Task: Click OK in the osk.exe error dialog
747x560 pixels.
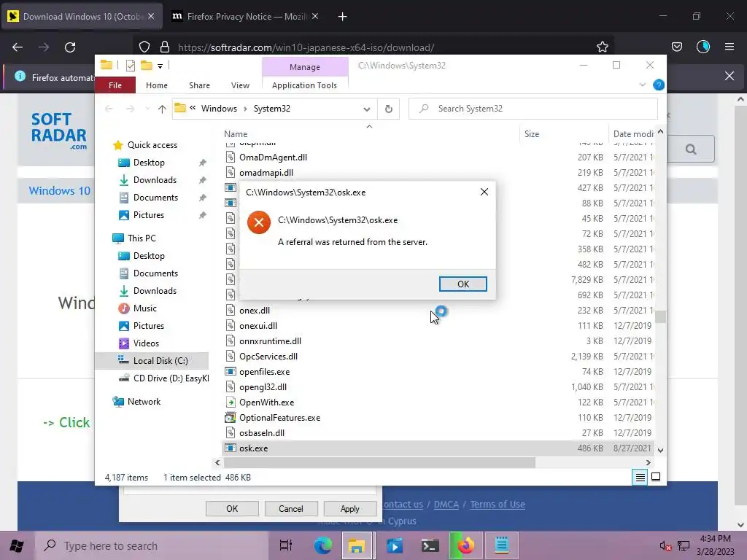Action: click(x=462, y=284)
